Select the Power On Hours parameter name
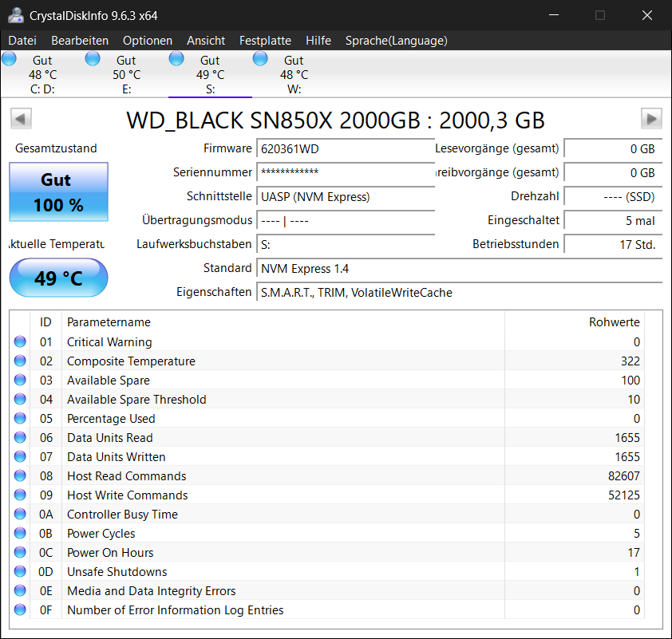This screenshot has width=672, height=639. (x=110, y=553)
